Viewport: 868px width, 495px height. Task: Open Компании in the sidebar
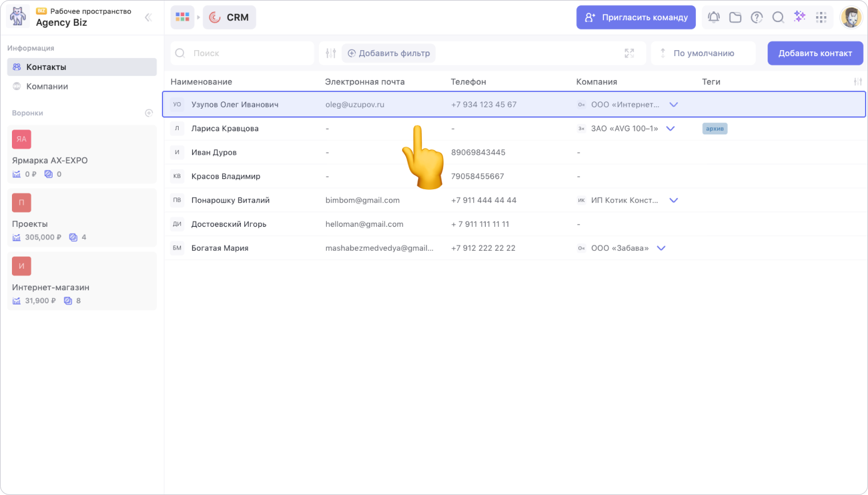point(47,86)
